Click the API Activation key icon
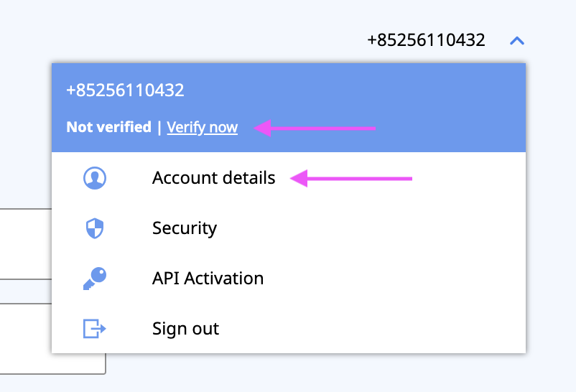This screenshot has height=392, width=576. click(94, 279)
